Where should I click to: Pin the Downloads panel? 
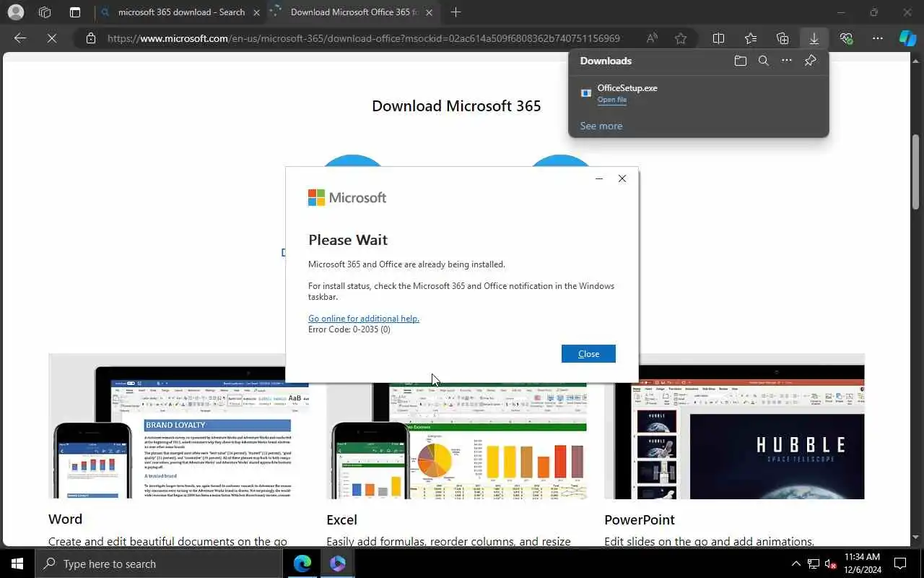tap(810, 61)
